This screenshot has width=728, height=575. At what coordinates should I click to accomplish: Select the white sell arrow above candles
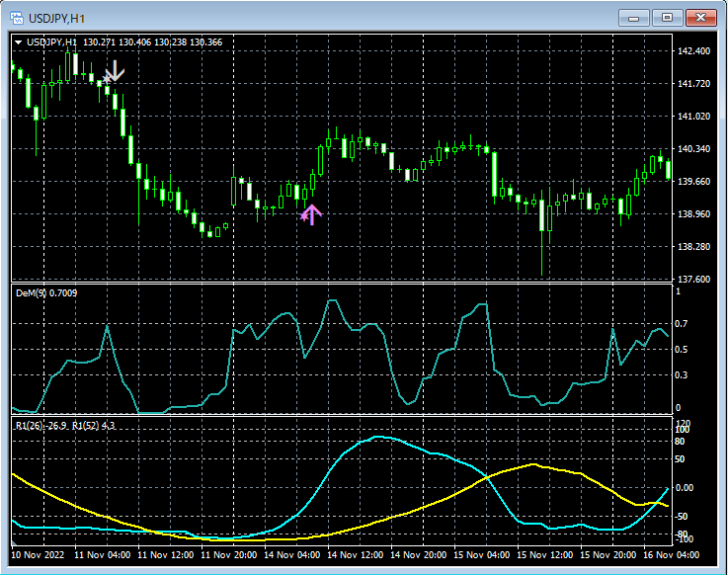116,71
